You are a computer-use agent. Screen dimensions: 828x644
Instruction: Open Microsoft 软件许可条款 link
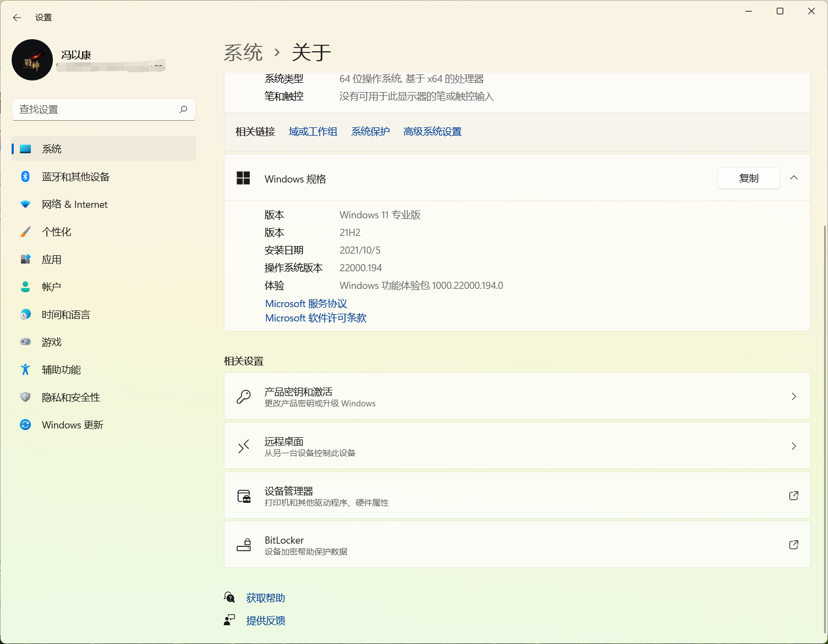coord(316,318)
